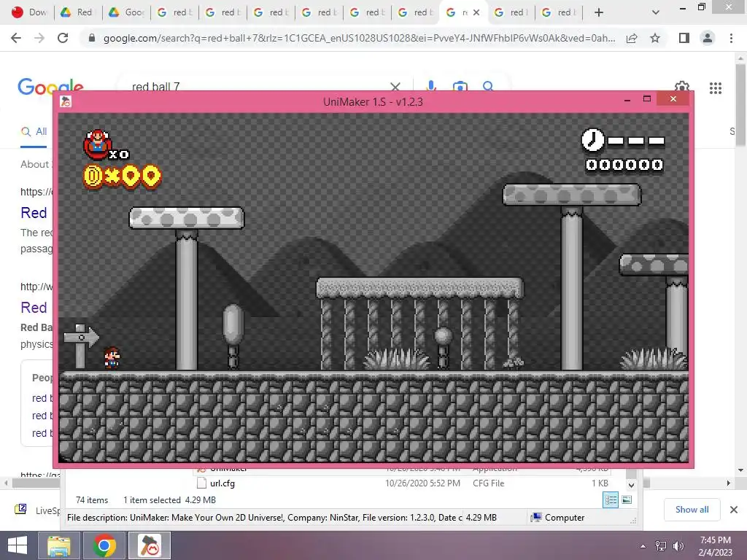Bookmark this page with the star icon

(x=655, y=38)
